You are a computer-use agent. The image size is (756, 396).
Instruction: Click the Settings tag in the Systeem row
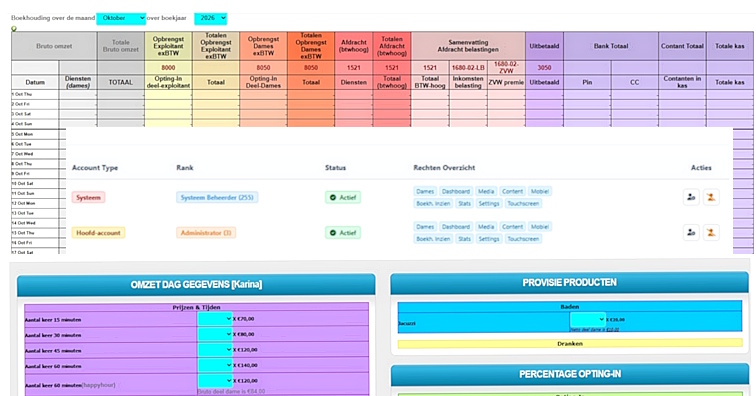(489, 204)
